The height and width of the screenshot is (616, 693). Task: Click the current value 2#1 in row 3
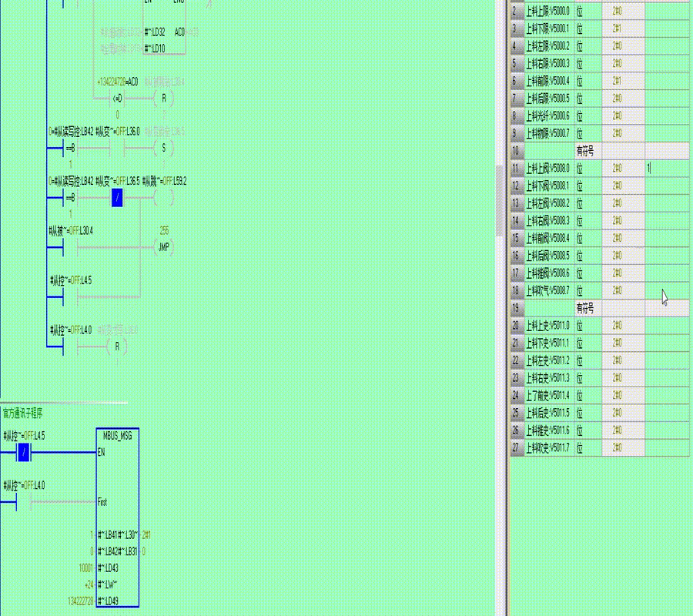[x=623, y=28]
